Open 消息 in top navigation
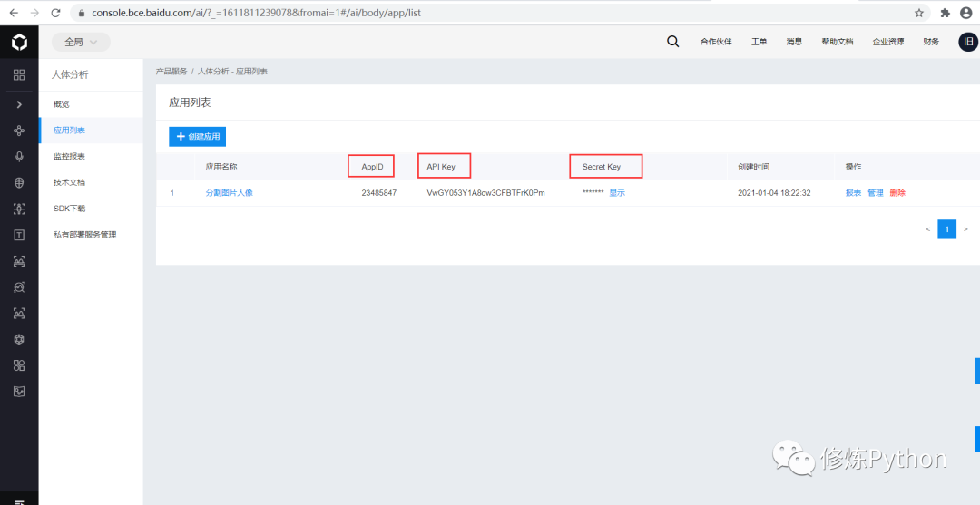The height and width of the screenshot is (505, 980). (x=794, y=42)
